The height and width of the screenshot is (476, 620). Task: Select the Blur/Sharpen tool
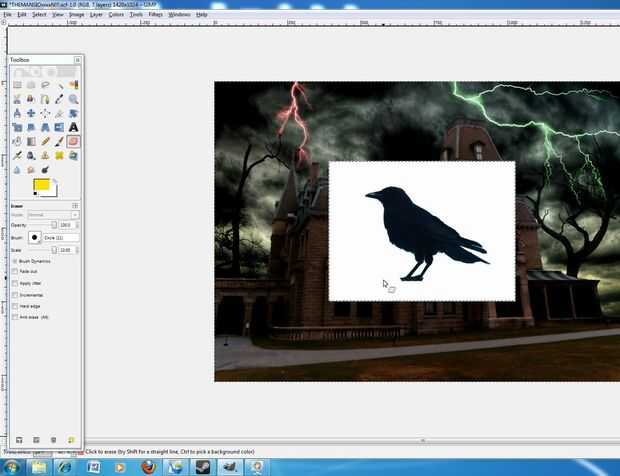pos(17,170)
